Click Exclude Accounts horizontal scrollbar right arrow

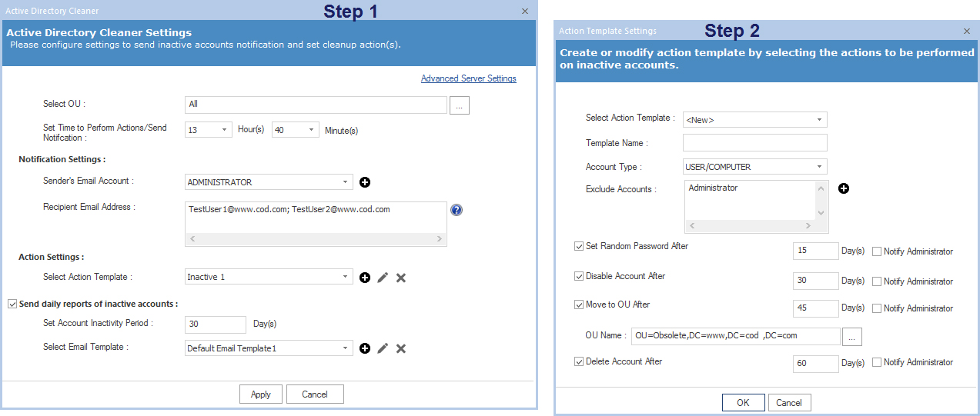point(808,226)
